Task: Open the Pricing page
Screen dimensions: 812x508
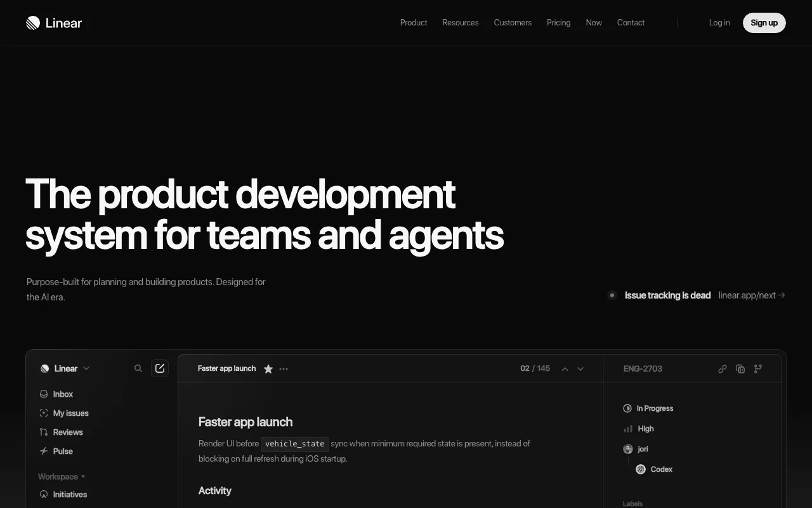Action: [559, 23]
